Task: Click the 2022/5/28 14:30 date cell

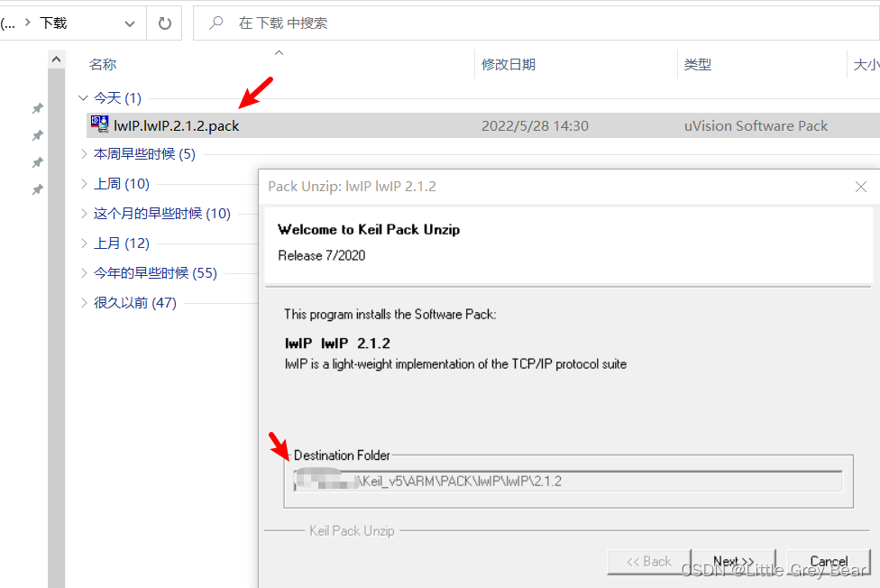Action: pyautogui.click(x=535, y=125)
